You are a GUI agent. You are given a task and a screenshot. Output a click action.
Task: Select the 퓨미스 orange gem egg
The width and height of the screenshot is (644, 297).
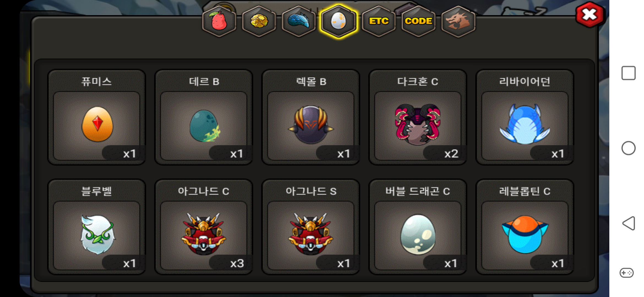point(97,117)
